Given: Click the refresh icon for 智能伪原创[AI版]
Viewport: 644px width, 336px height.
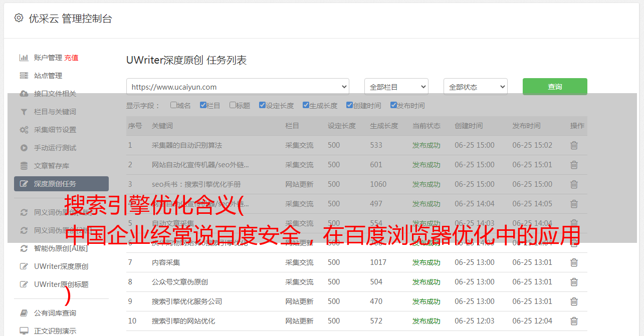Looking at the screenshot, I should tap(24, 248).
